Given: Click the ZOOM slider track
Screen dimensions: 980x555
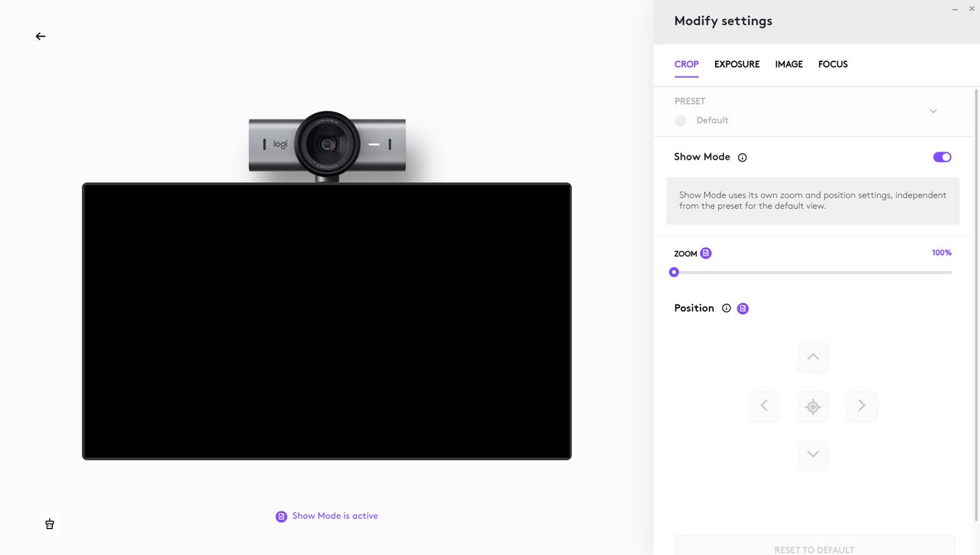Looking at the screenshot, I should (x=813, y=273).
